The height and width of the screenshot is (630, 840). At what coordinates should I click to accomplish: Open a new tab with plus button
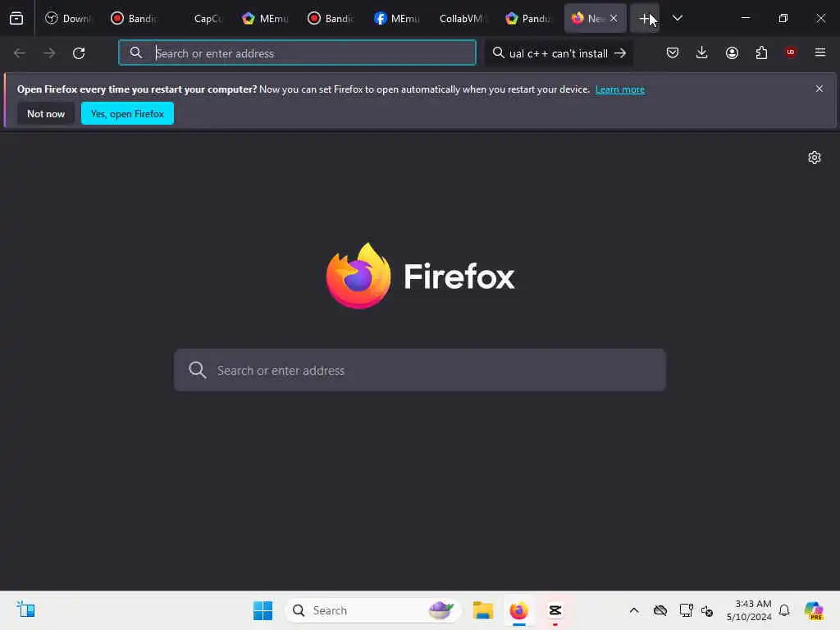[x=645, y=18]
